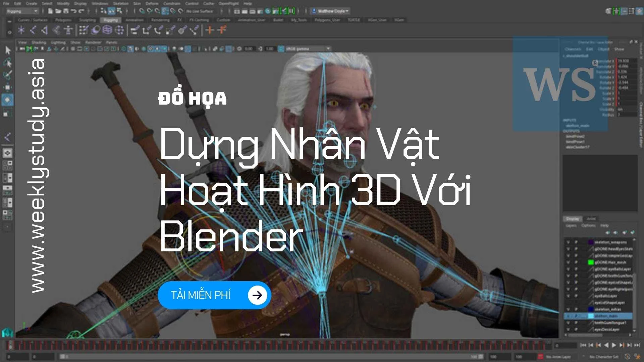Toggle visibility V of skeleton_weapons layer
Image resolution: width=644 pixels, height=362 pixels.
pyautogui.click(x=568, y=242)
